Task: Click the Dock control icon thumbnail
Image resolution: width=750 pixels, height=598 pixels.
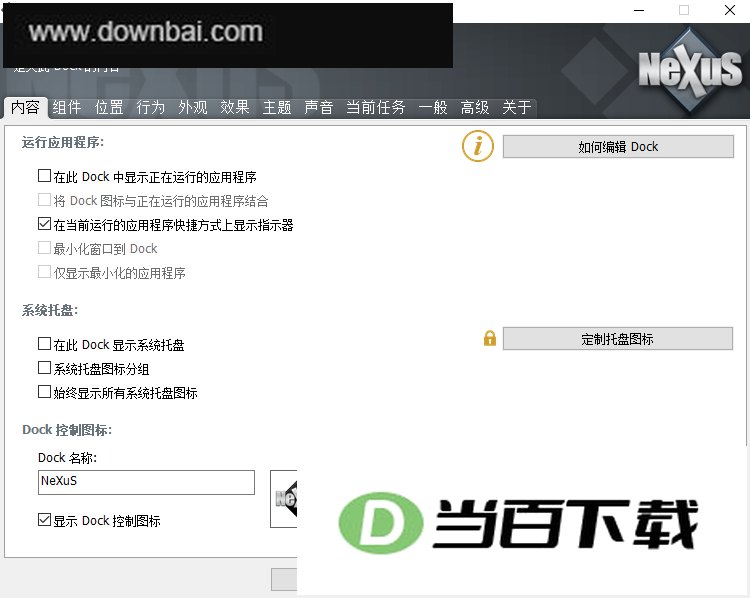Action: 284,499
